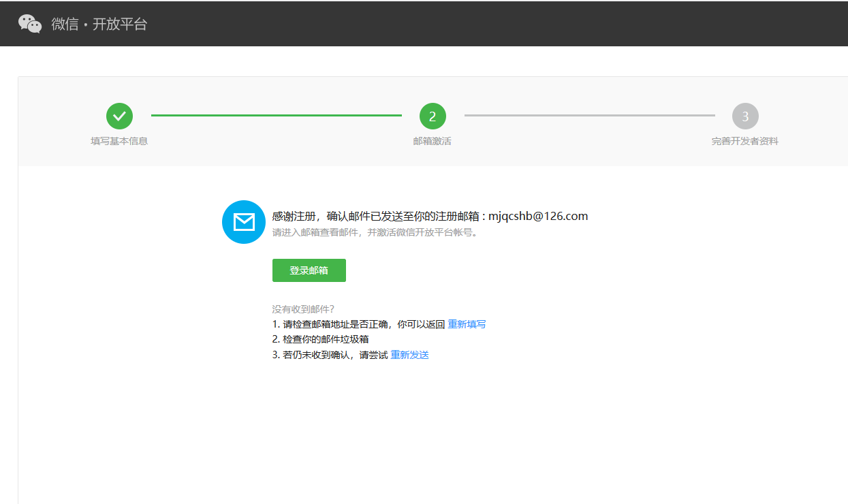
Task: Click the 完善开发者资料 step label
Action: coord(745,141)
